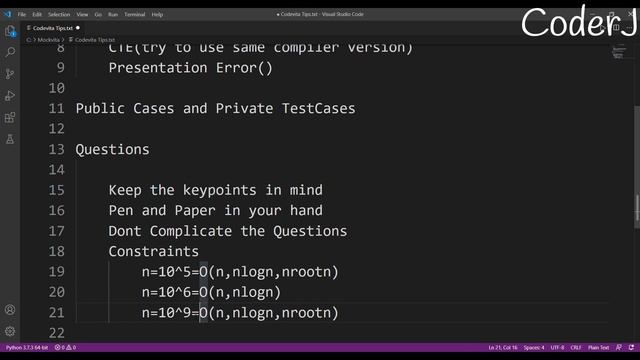This screenshot has width=640, height=360.
Task: Click the notifications bell in the status bar
Action: click(631, 348)
